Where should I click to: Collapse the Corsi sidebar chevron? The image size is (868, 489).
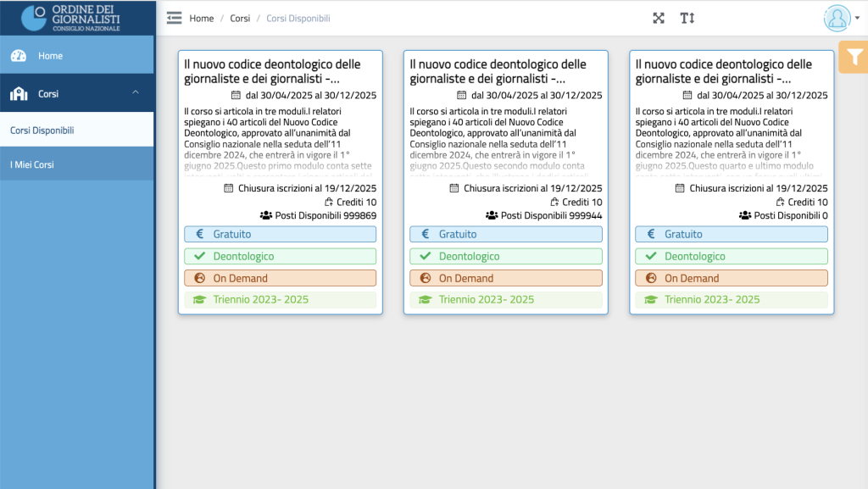tap(136, 93)
